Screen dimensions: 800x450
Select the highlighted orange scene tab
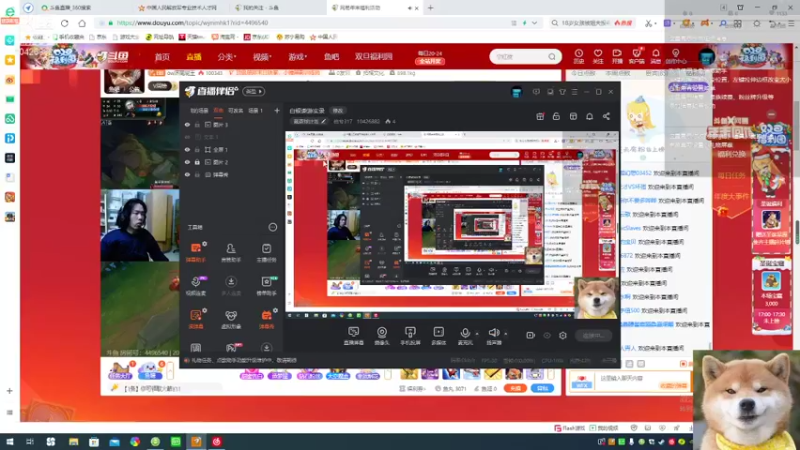(x=218, y=110)
